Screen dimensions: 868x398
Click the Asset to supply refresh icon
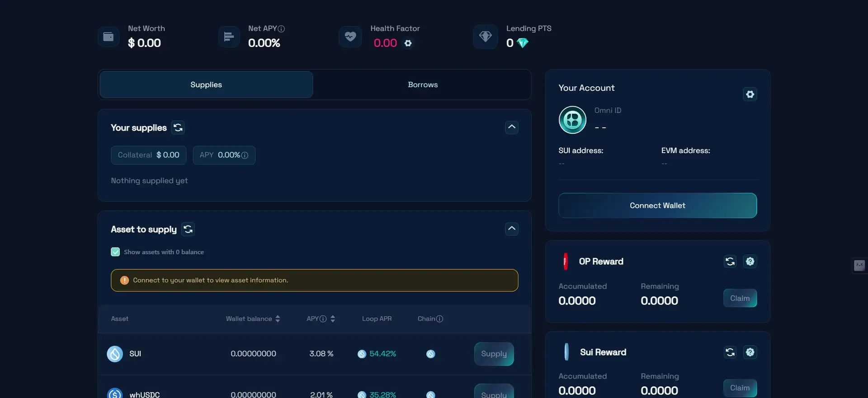(x=188, y=229)
